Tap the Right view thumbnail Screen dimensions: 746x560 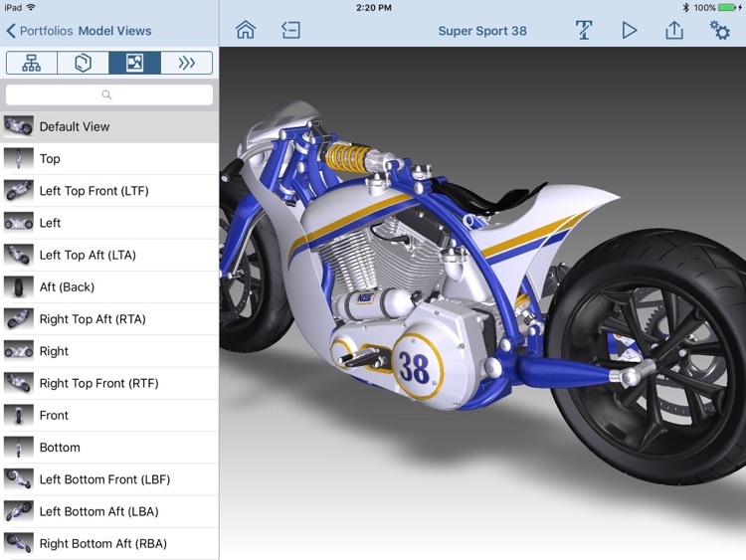point(19,351)
